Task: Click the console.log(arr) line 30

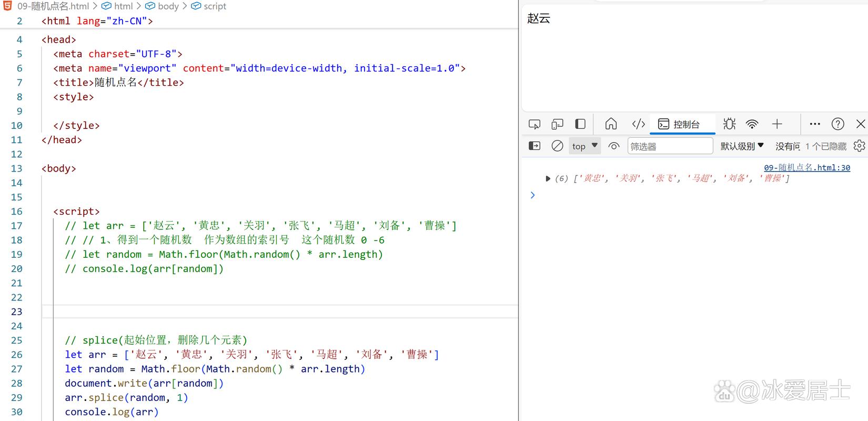Action: [112, 412]
